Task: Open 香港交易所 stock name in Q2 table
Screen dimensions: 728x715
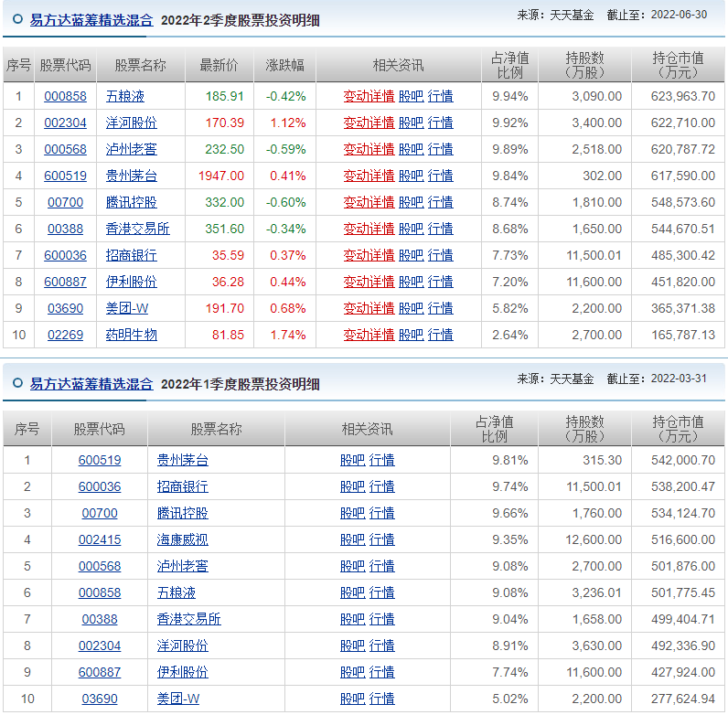Action: 138,229
